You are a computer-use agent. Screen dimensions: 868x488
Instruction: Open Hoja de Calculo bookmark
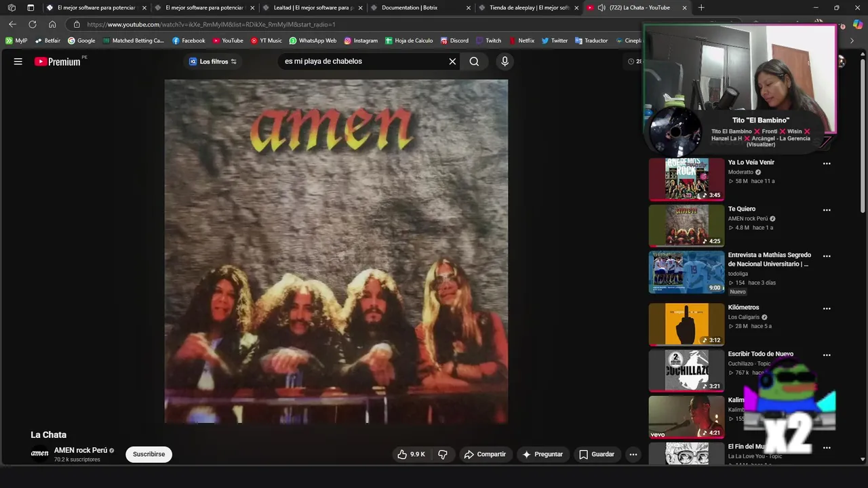(409, 41)
